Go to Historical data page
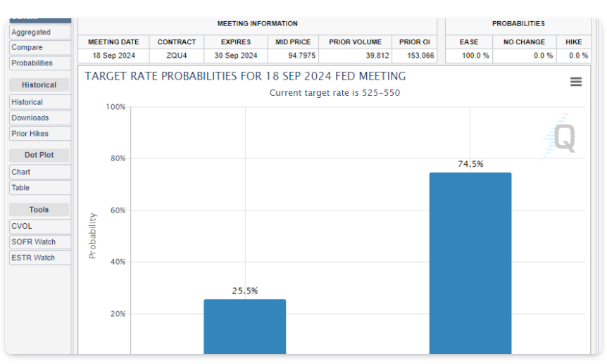607x364 pixels. click(39, 103)
